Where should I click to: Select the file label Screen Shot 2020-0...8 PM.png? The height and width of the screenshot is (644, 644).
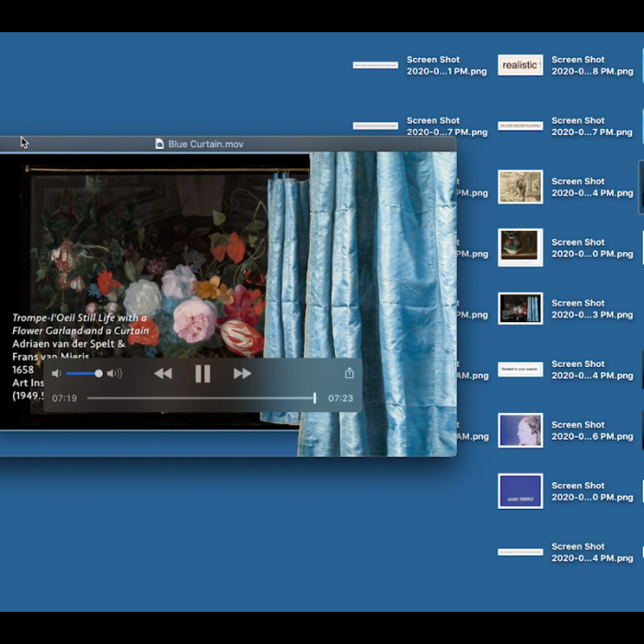point(592,65)
